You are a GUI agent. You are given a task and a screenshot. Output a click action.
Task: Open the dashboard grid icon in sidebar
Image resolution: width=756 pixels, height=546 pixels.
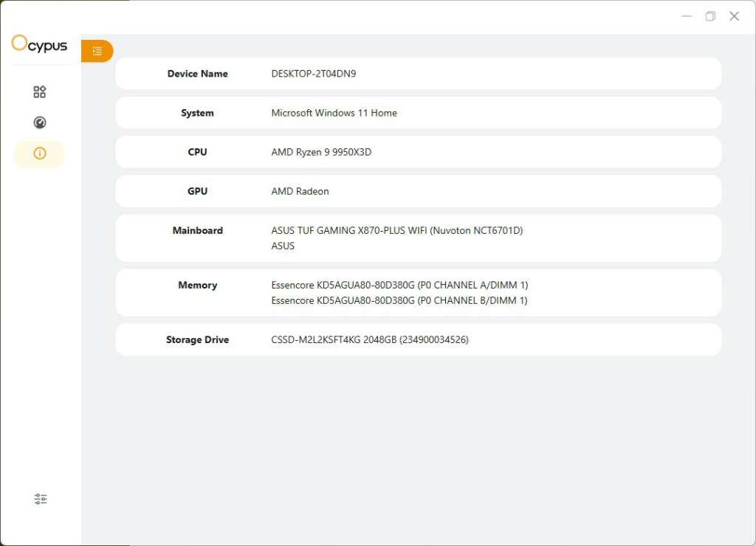[40, 91]
